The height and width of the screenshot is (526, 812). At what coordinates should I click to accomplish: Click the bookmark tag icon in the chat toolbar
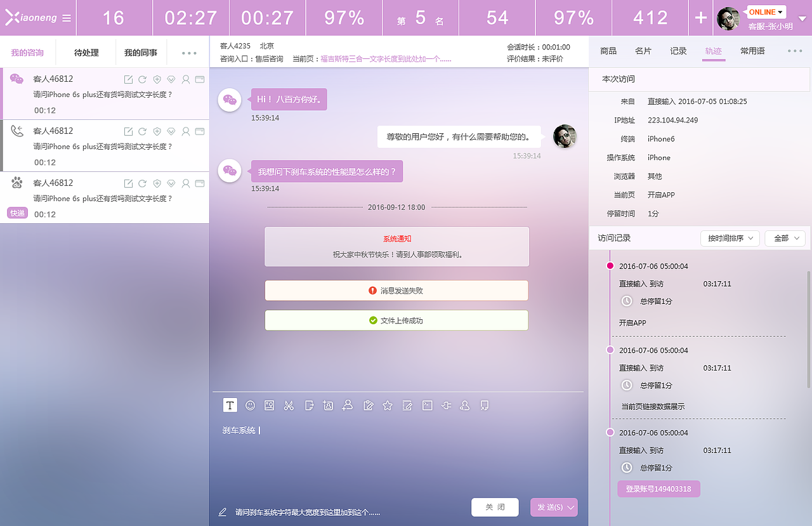pos(485,405)
